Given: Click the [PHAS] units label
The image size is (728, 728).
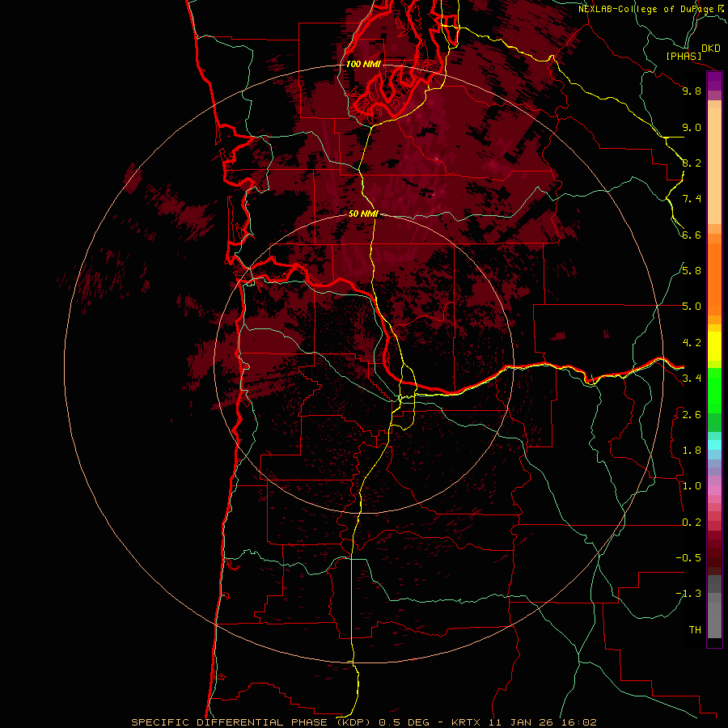Looking at the screenshot, I should point(684,57).
